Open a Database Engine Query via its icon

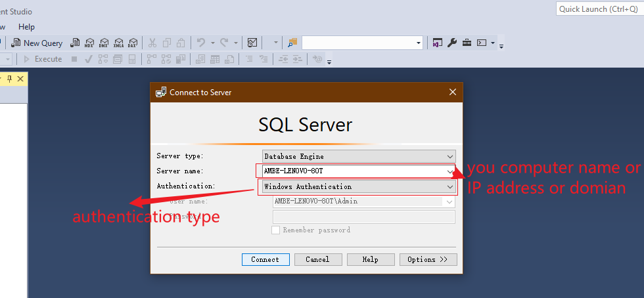(x=75, y=43)
